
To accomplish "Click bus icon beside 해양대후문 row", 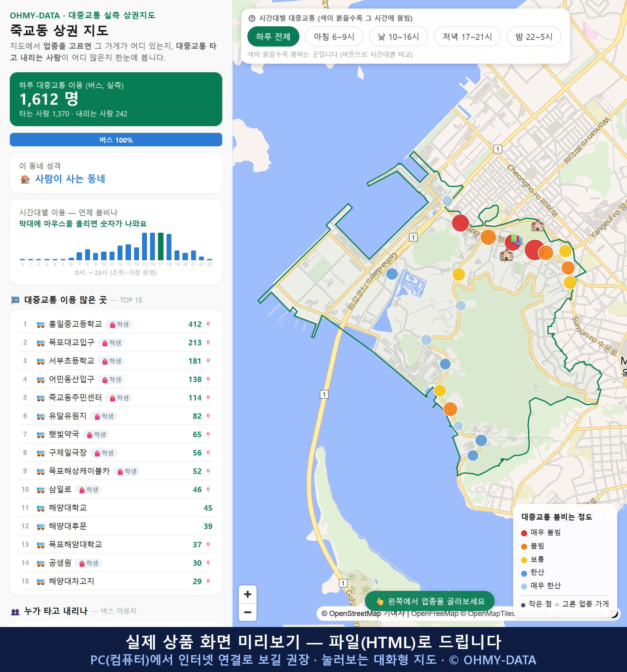I will [x=40, y=526].
